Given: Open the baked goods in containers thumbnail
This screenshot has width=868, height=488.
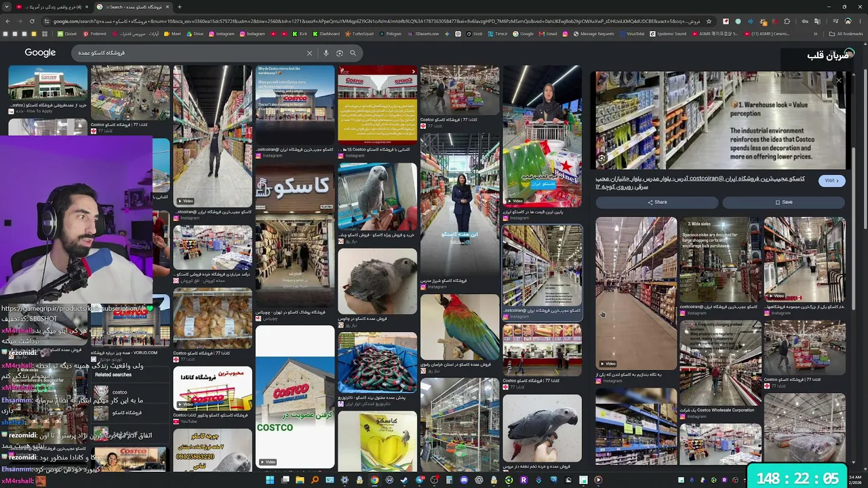Looking at the screenshot, I should point(212,318).
